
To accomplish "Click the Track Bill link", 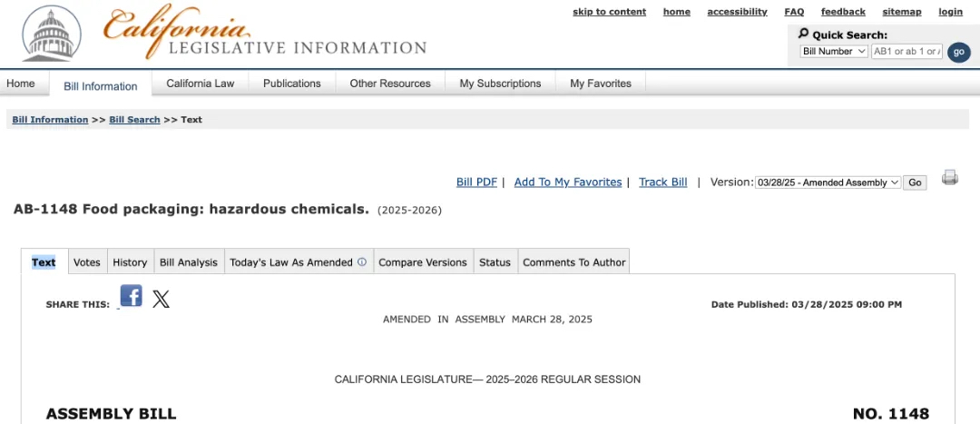I will 662,182.
